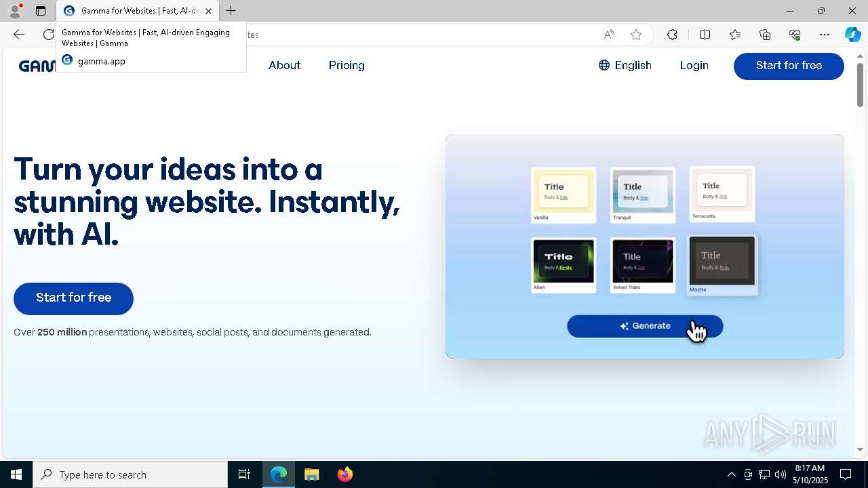868x488 pixels.
Task: Select the Mocha theme thumbnail
Action: (x=722, y=265)
